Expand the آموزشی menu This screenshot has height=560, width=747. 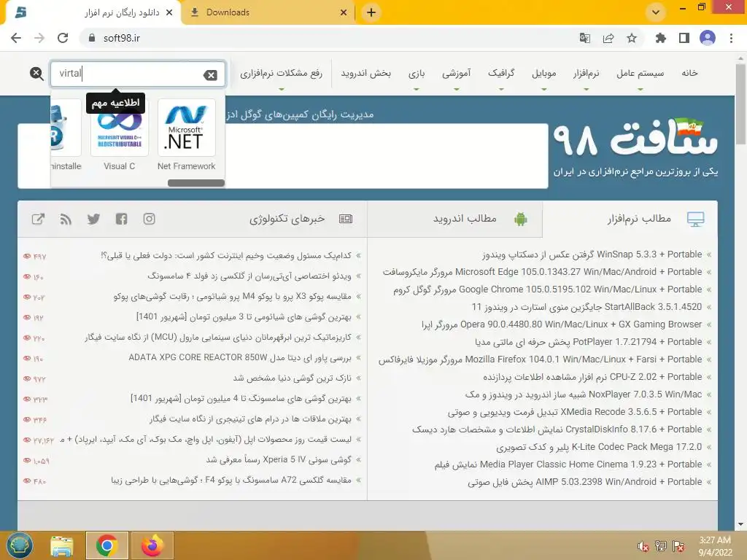(x=457, y=74)
